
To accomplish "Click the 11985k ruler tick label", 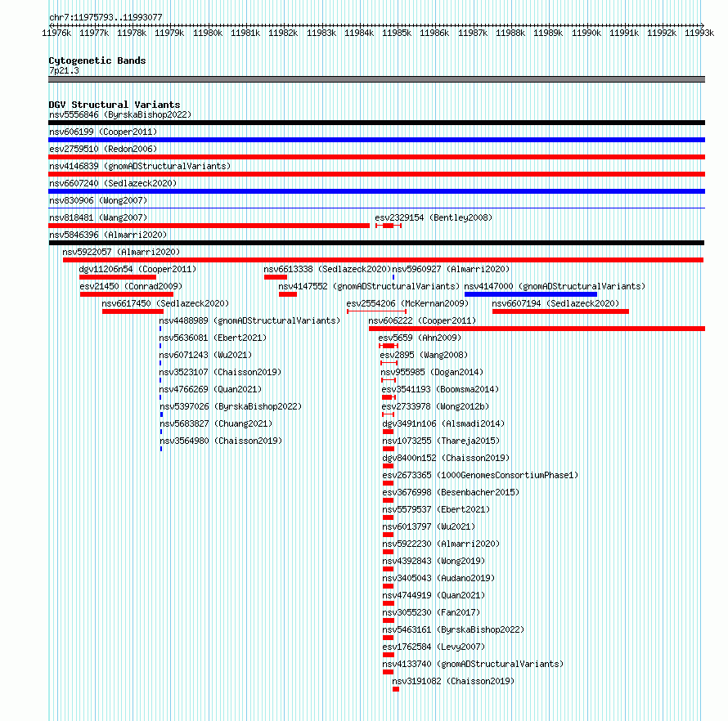I will pos(397,33).
